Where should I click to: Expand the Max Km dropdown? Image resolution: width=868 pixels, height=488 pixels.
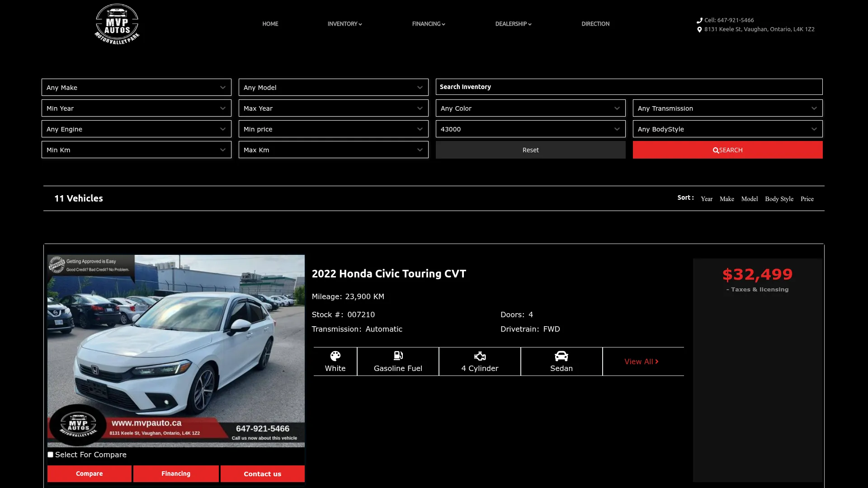pyautogui.click(x=334, y=150)
